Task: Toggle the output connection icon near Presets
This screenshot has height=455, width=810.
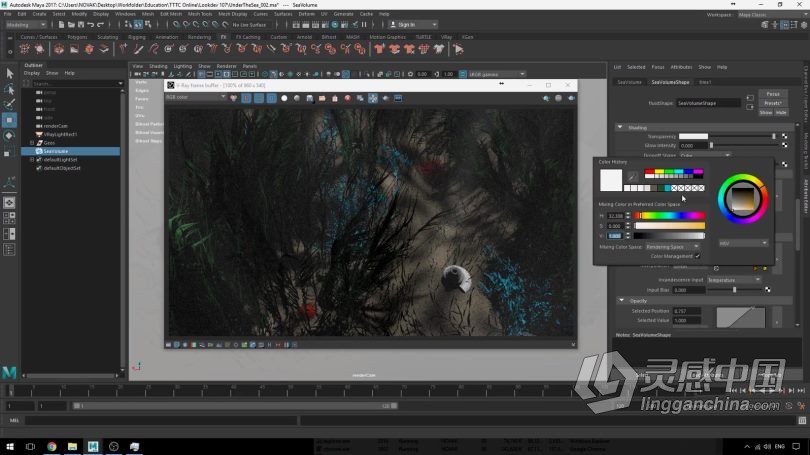Action: click(x=750, y=107)
